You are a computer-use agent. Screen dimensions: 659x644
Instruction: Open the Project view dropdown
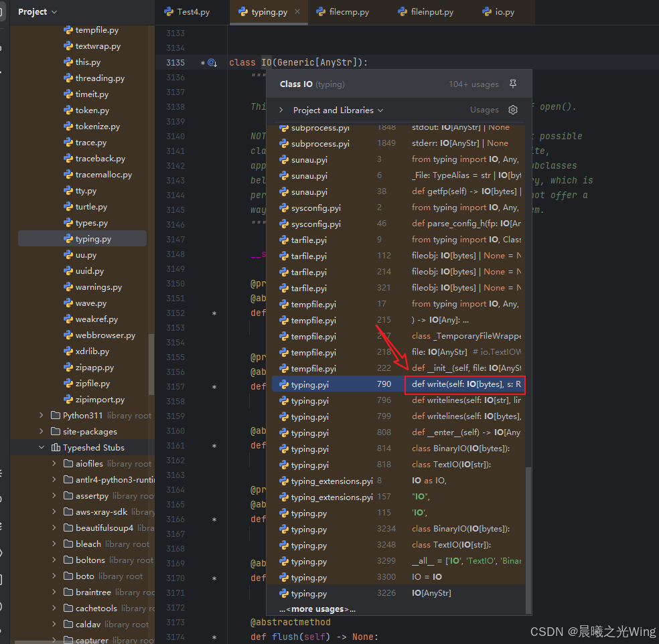pyautogui.click(x=37, y=12)
